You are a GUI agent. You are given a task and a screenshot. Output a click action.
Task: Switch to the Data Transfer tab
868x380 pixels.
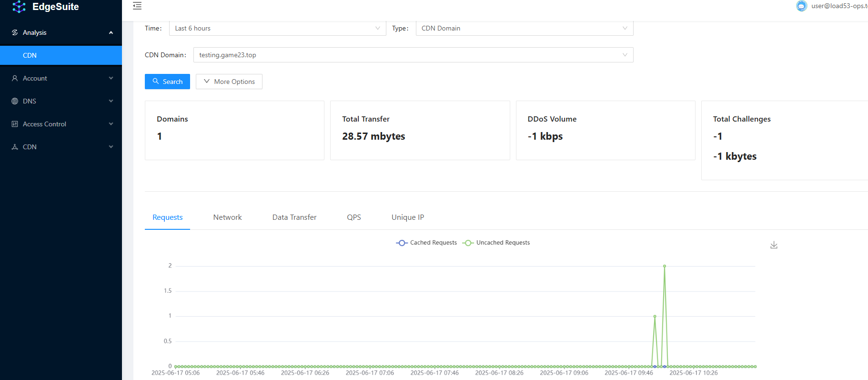[294, 217]
